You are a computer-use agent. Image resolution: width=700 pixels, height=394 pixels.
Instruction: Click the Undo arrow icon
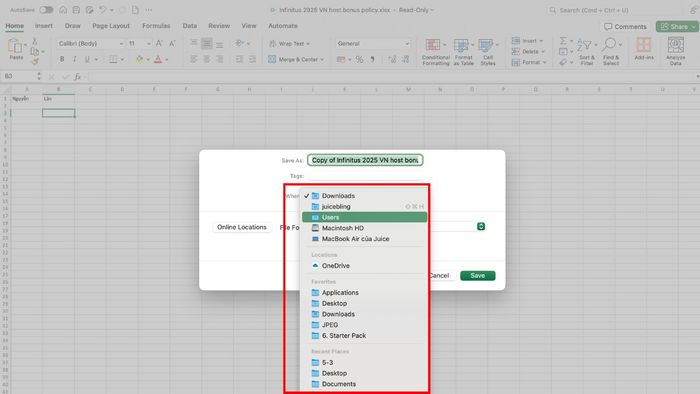pyautogui.click(x=103, y=10)
